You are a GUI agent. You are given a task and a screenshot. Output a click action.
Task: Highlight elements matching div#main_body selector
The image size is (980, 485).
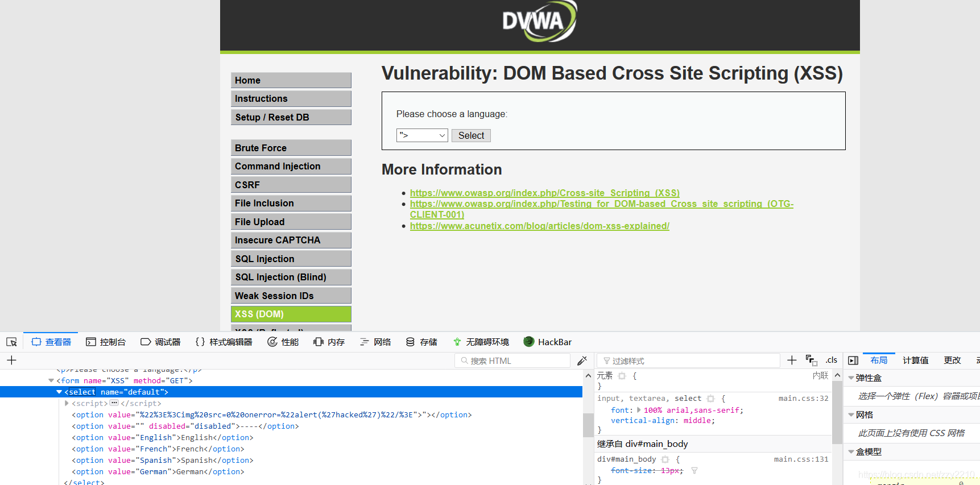pos(665,459)
